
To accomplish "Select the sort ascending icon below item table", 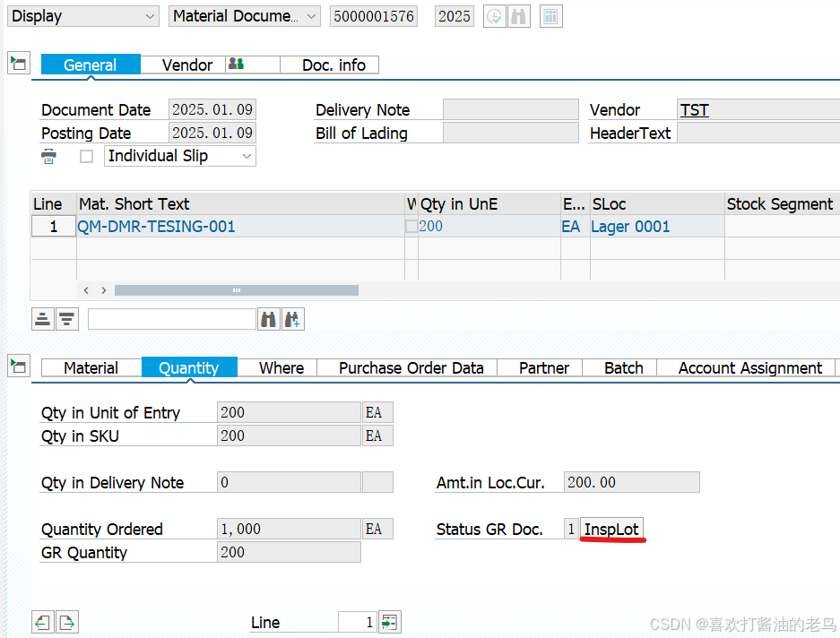I will coord(42,318).
